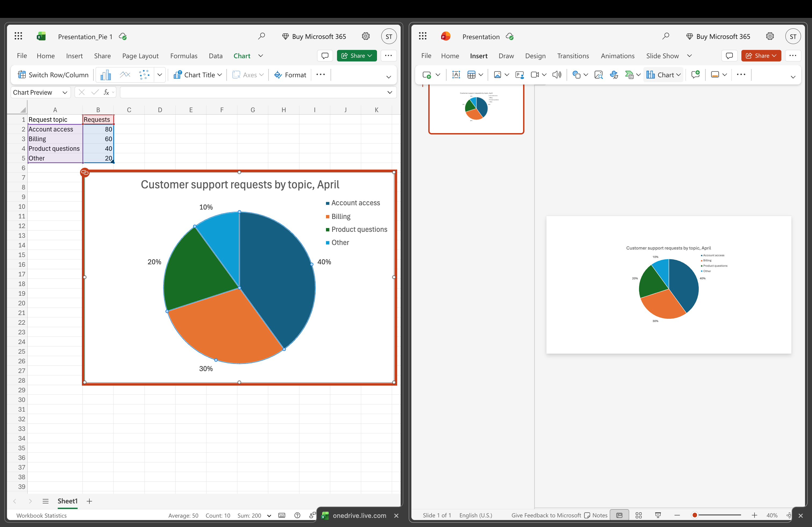Viewport: 812px width, 527px height.
Task: Click the zoom in plus button in PowerPoint
Action: coord(754,515)
